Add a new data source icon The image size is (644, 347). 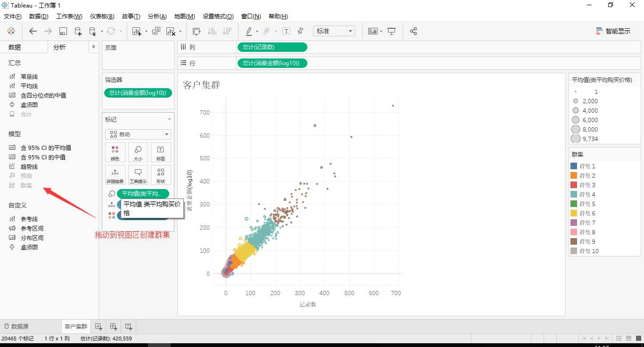point(78,31)
